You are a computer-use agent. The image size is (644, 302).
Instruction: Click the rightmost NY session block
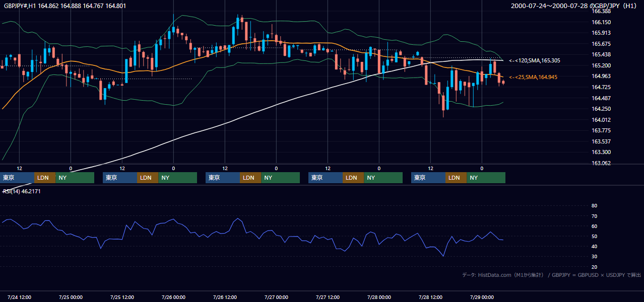pos(486,178)
